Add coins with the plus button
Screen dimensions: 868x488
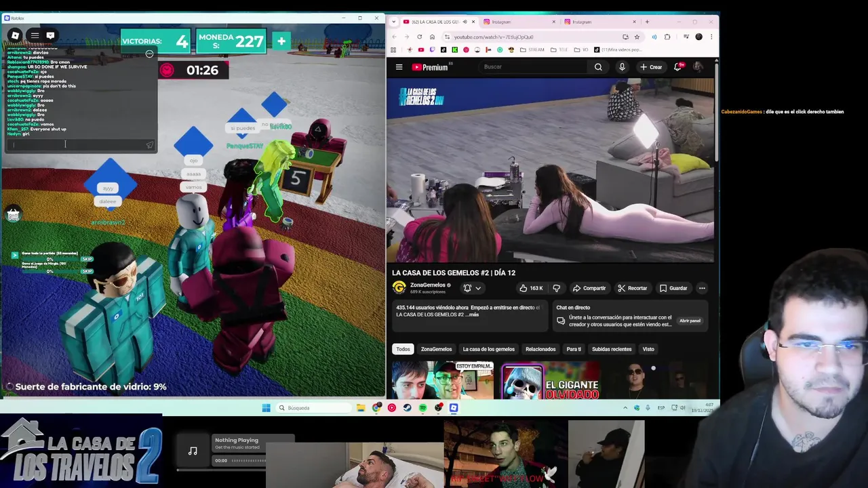(281, 41)
